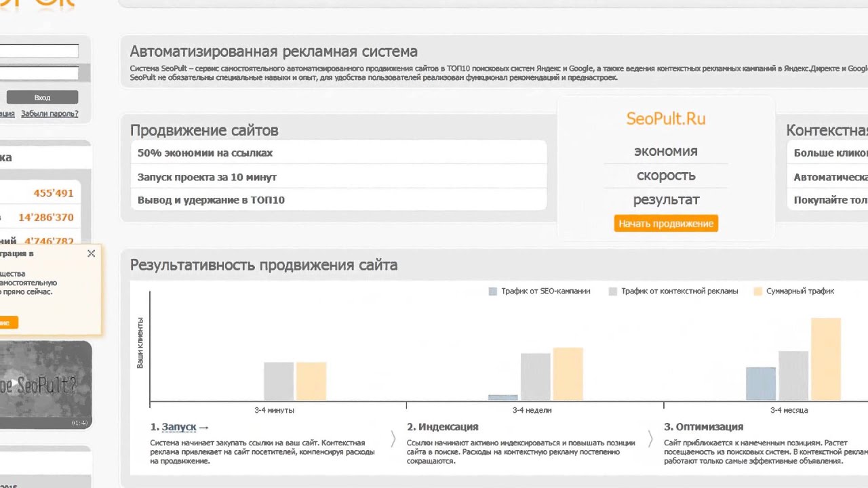Play the SeoPult video thumbnail

[45, 385]
